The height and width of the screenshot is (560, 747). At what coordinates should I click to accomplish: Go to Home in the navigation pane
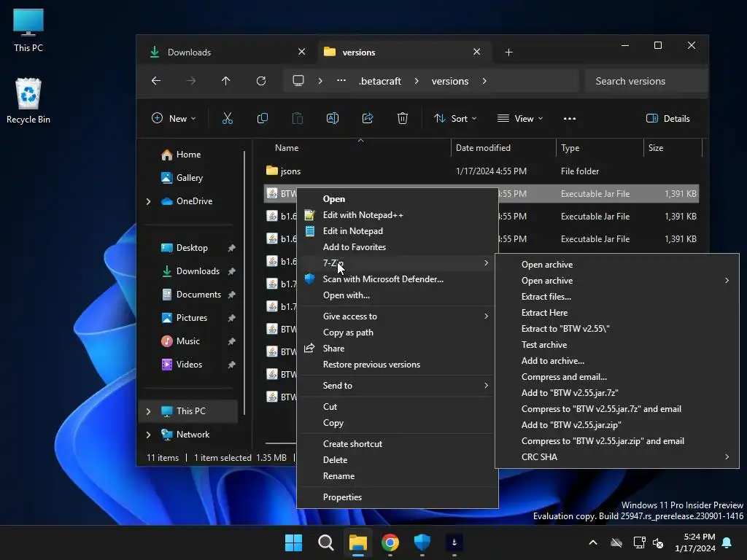(x=189, y=155)
